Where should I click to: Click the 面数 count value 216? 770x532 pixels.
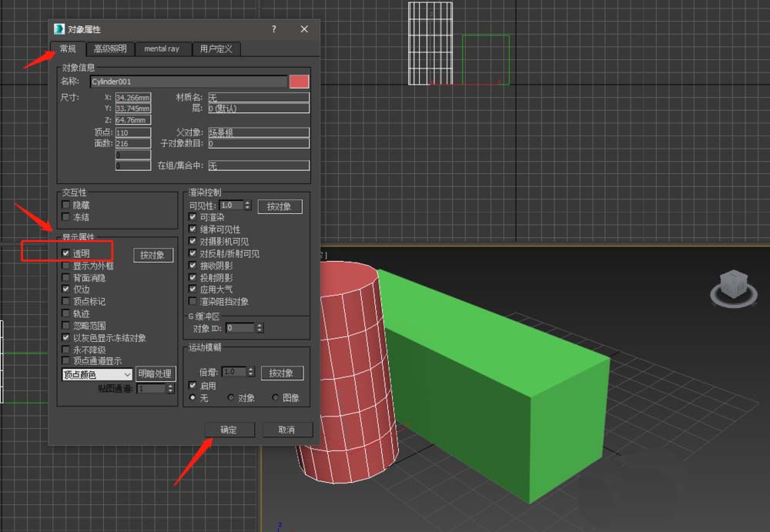point(133,143)
